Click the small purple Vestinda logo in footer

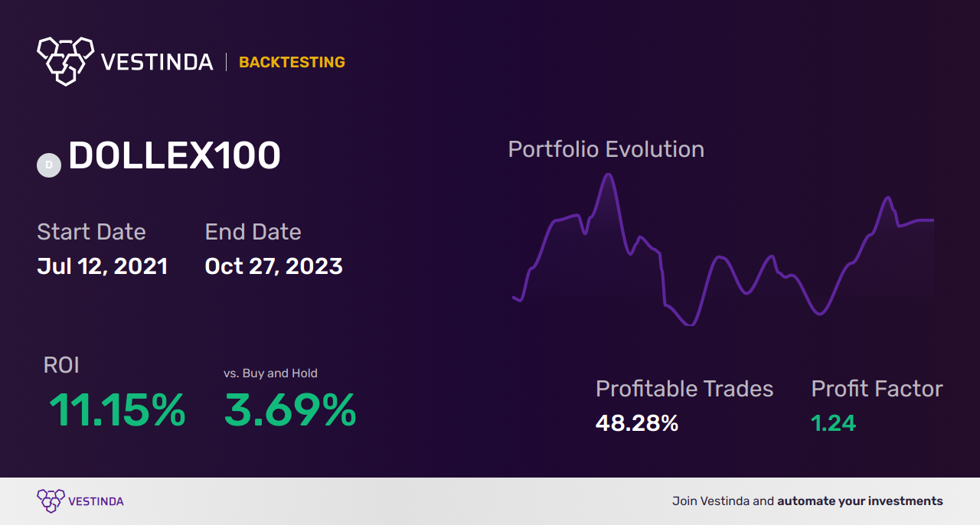(51, 501)
